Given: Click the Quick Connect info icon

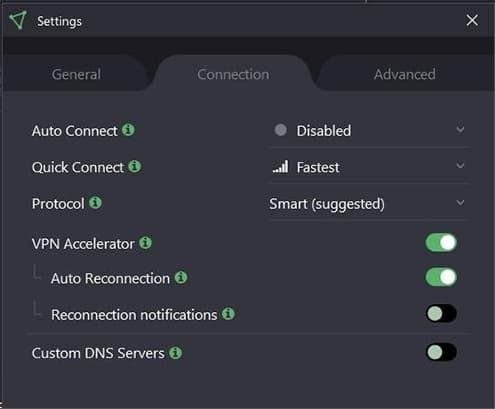Looking at the screenshot, I should 135,166.
